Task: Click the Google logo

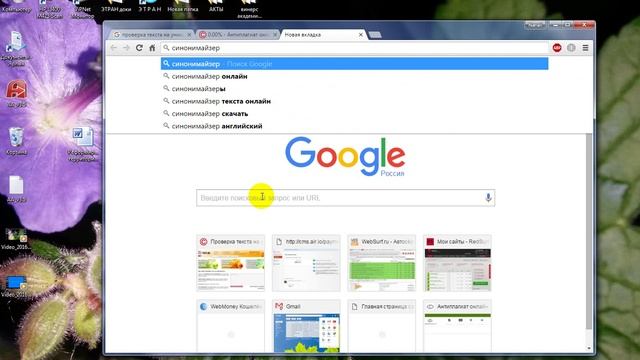Action: (x=345, y=156)
